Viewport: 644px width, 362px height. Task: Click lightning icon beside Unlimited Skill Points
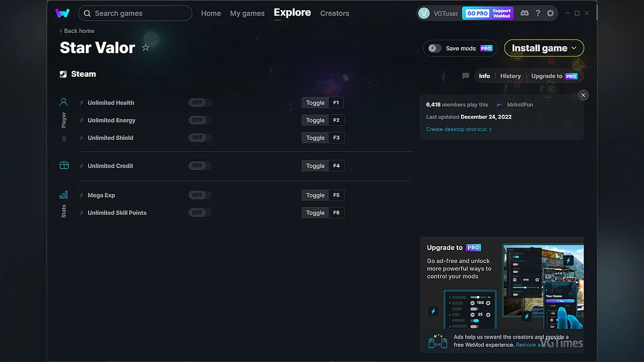click(x=82, y=213)
